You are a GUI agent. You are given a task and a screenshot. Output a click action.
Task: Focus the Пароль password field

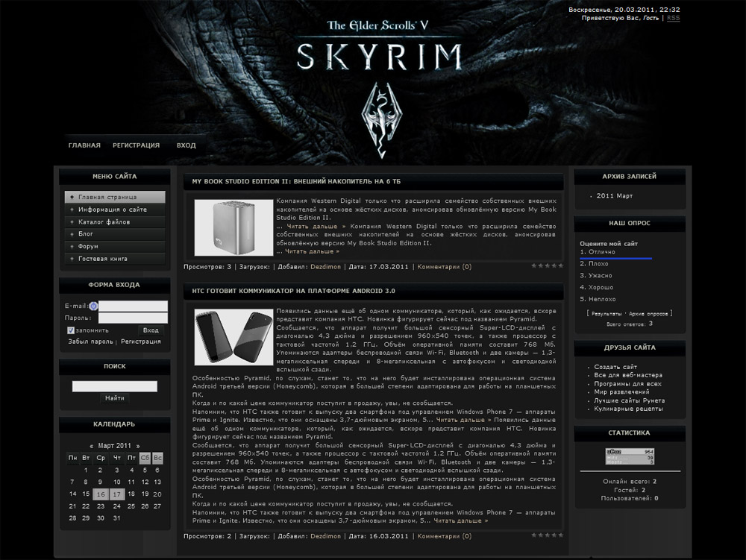133,318
